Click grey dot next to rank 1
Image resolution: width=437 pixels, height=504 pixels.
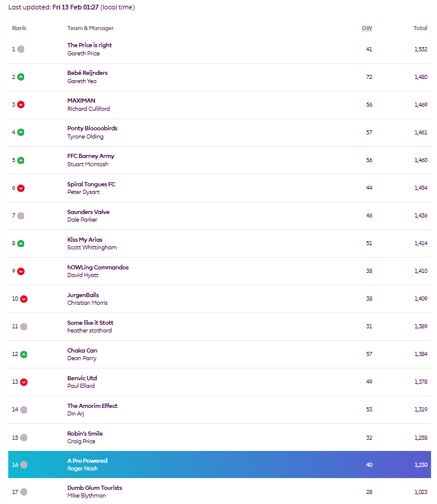coord(21,49)
